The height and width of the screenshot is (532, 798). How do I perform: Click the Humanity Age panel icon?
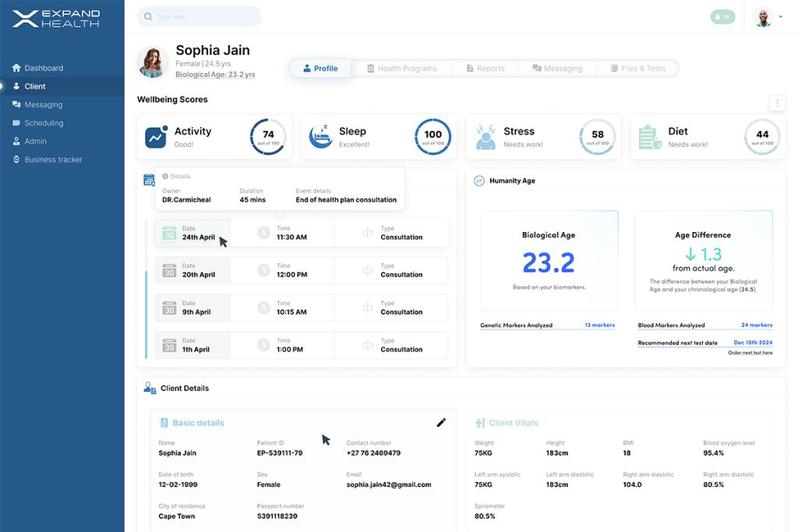[x=479, y=181]
